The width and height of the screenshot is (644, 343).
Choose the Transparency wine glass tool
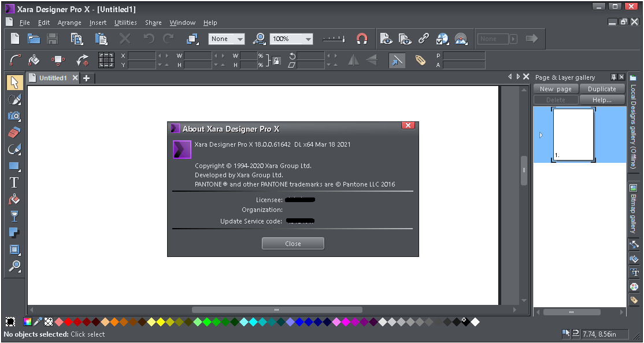coord(14,216)
